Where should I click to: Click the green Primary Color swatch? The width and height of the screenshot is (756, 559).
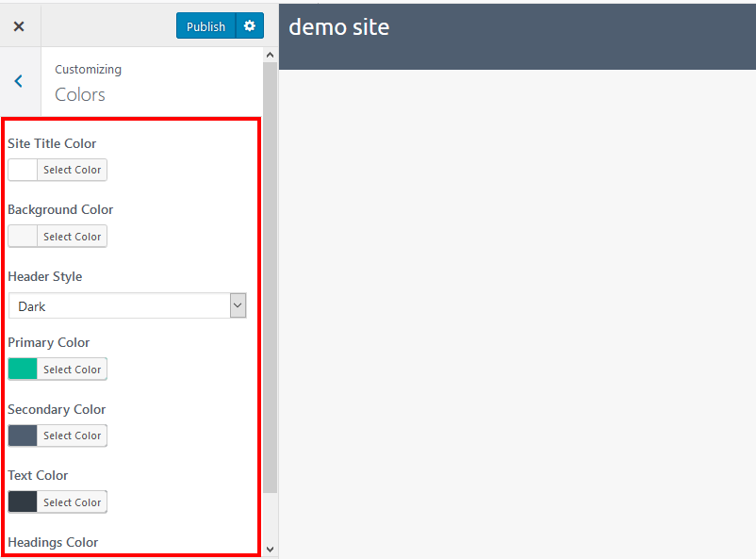coord(23,370)
